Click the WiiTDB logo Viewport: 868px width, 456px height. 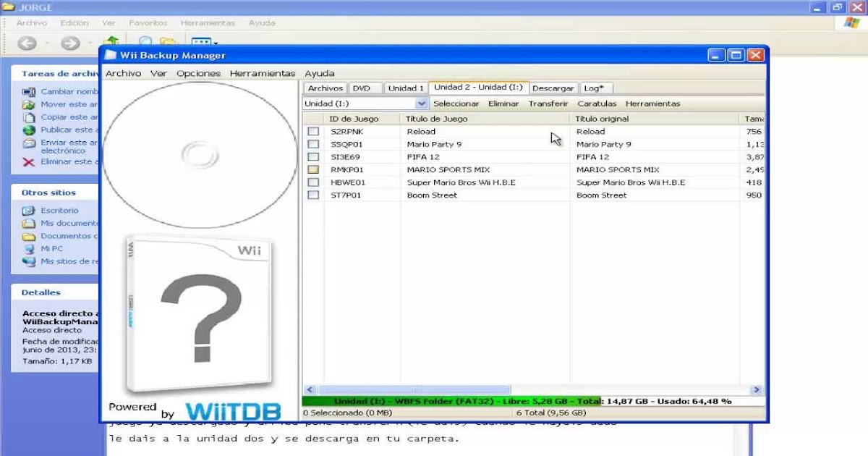[x=233, y=411]
